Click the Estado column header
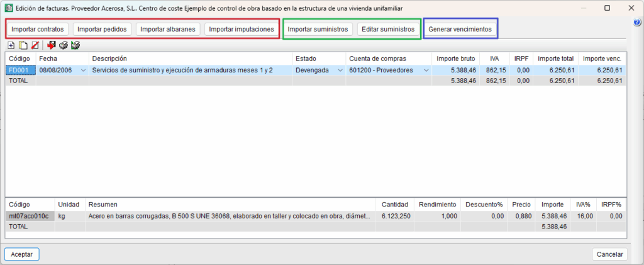Screen dimensions: 644x265 click(x=319, y=59)
